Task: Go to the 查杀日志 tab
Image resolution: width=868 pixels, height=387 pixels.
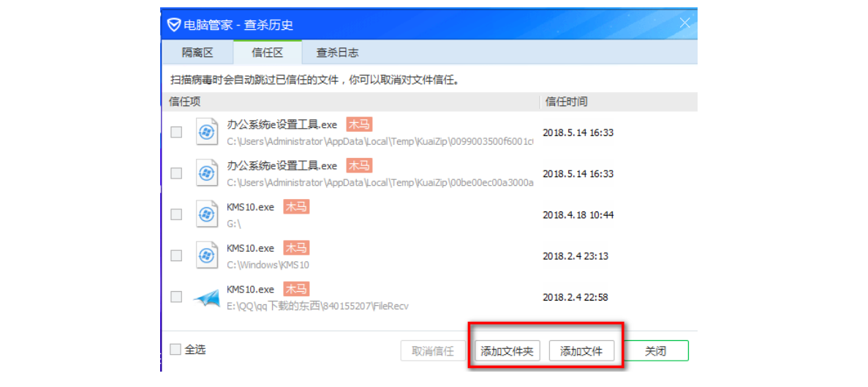Action: tap(337, 53)
